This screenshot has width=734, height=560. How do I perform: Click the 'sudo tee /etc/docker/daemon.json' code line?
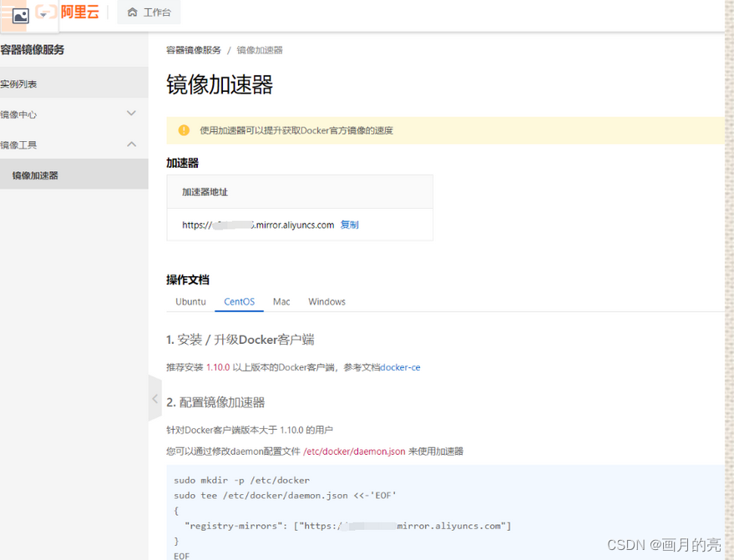tap(285, 496)
